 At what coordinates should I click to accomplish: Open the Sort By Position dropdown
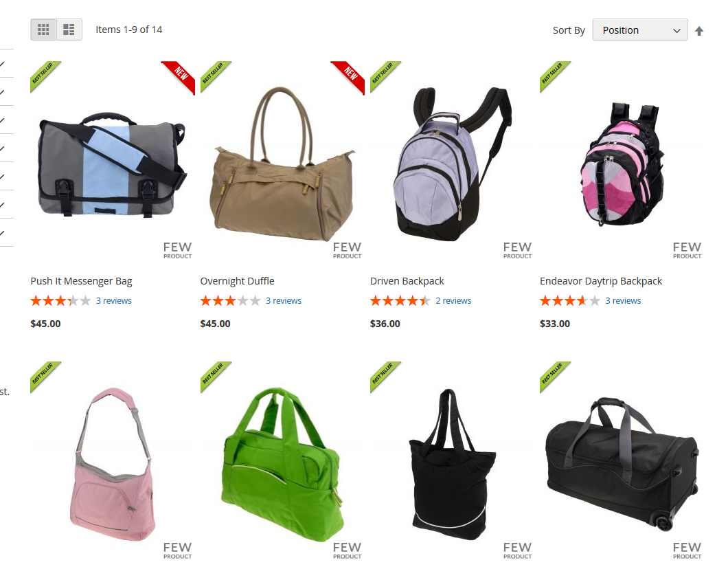point(640,30)
